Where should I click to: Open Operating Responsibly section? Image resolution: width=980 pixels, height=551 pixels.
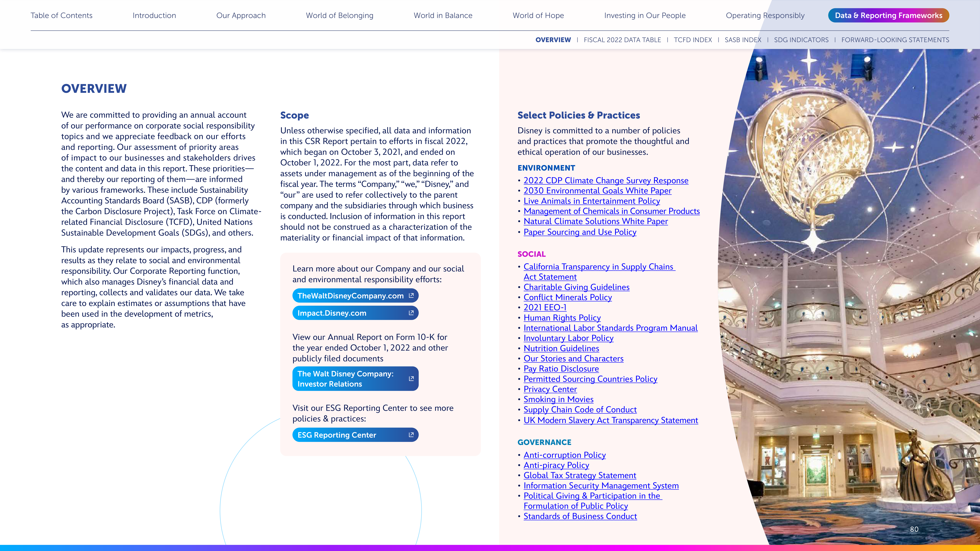pyautogui.click(x=765, y=16)
